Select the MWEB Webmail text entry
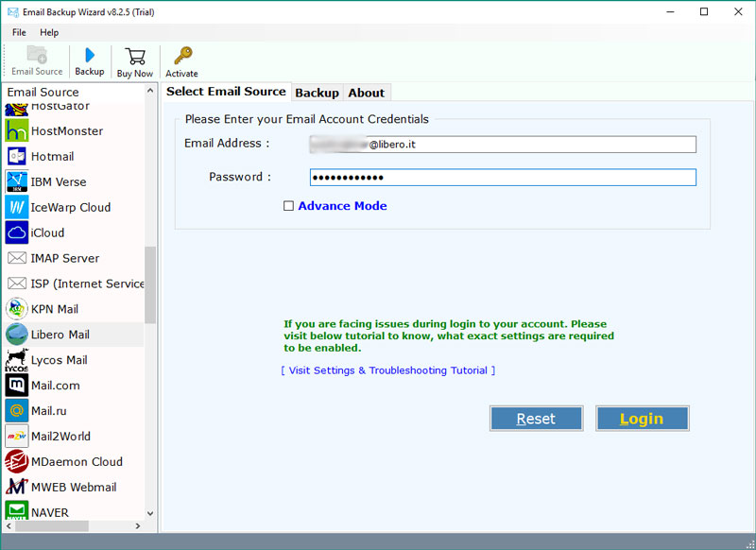The width and height of the screenshot is (756, 550). click(x=74, y=488)
